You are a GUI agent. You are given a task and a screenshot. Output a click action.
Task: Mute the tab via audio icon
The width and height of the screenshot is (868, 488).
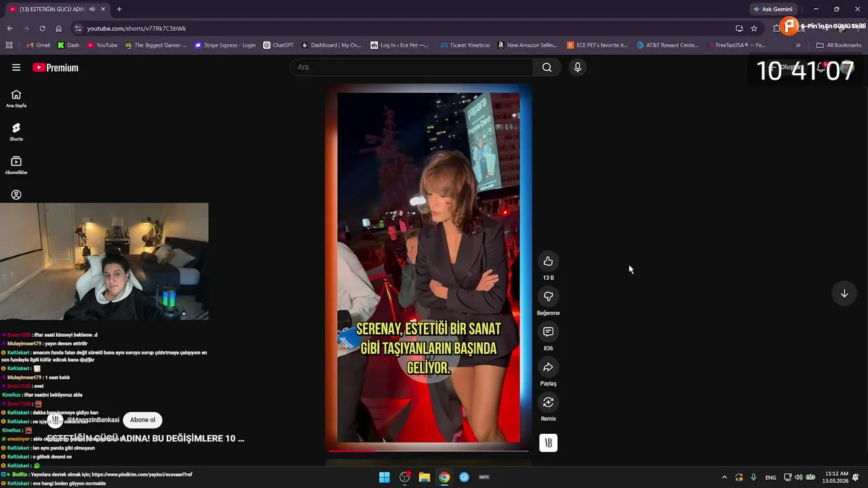click(x=92, y=9)
